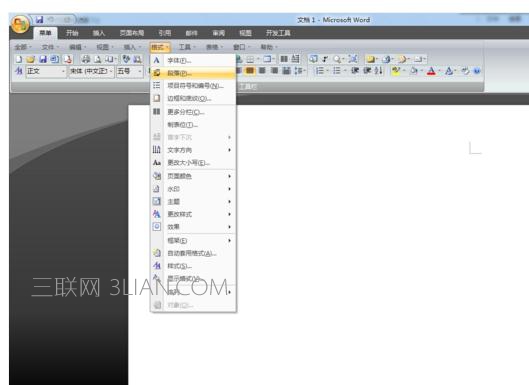Click the Columns toolbar icon
This screenshot has height=385, width=529.
click(x=284, y=59)
